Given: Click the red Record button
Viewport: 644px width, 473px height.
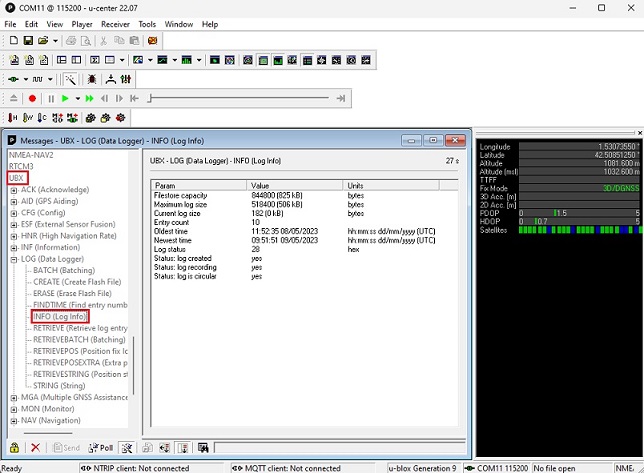Looking at the screenshot, I should click(x=32, y=98).
